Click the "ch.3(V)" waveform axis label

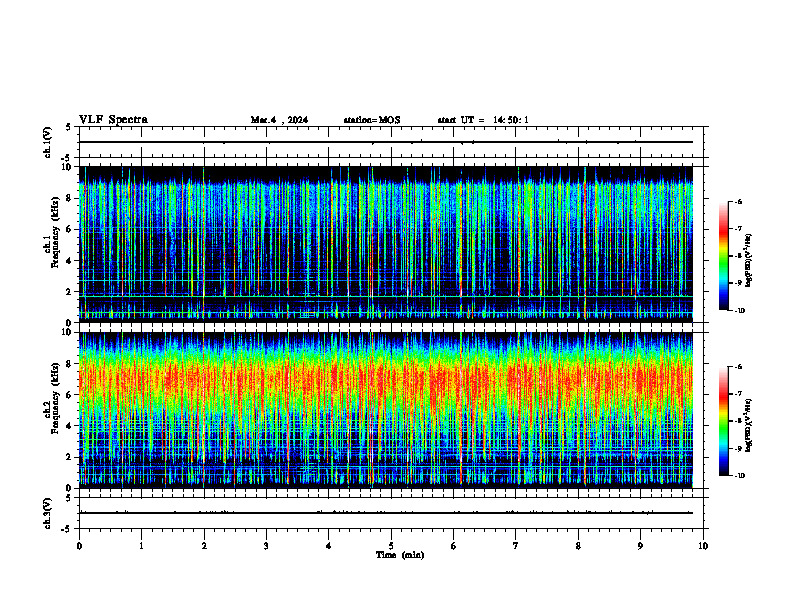pos(47,513)
